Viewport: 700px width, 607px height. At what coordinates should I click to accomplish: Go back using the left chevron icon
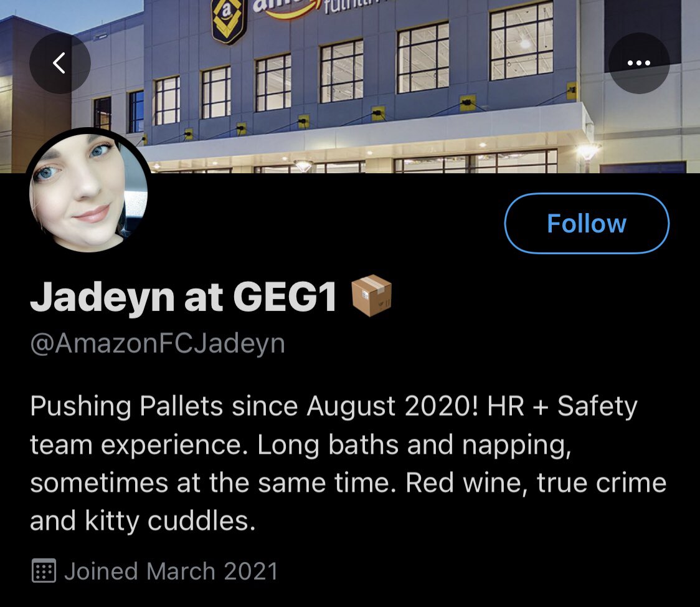[x=60, y=63]
